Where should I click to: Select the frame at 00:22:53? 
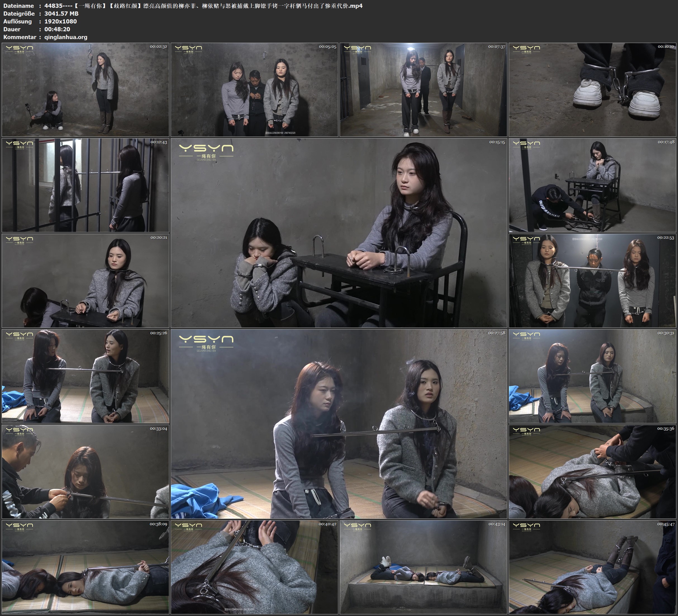point(592,280)
